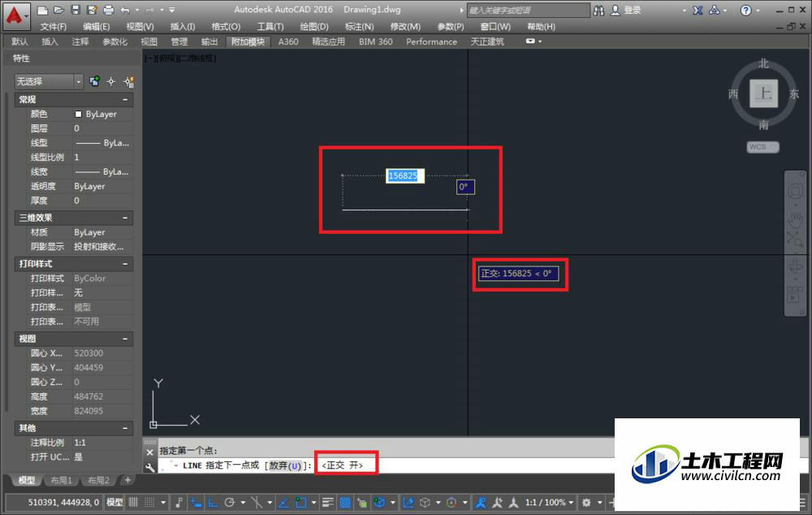
Task: Open the 1:1 / 100% annotation scale dropdown
Action: 549,502
